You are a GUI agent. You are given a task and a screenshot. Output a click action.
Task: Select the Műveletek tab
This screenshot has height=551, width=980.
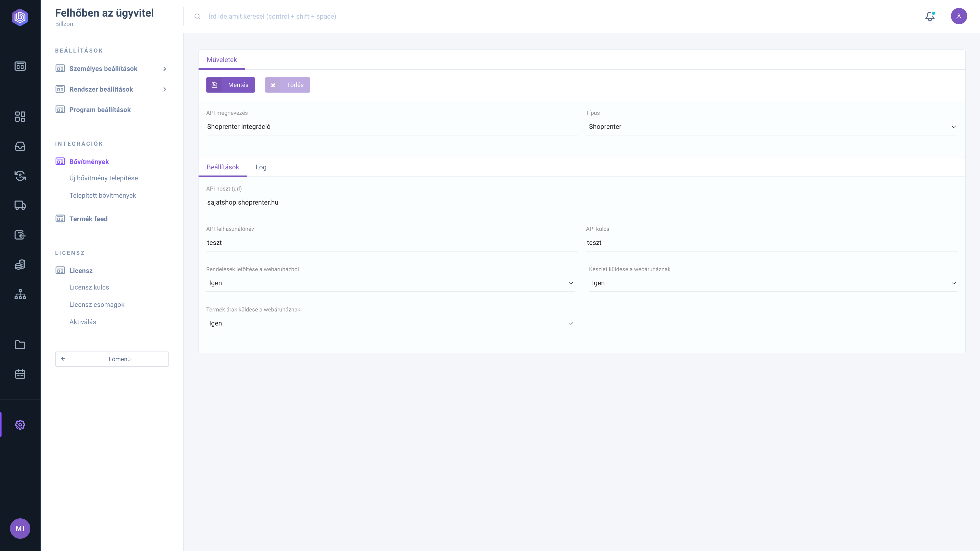[222, 60]
